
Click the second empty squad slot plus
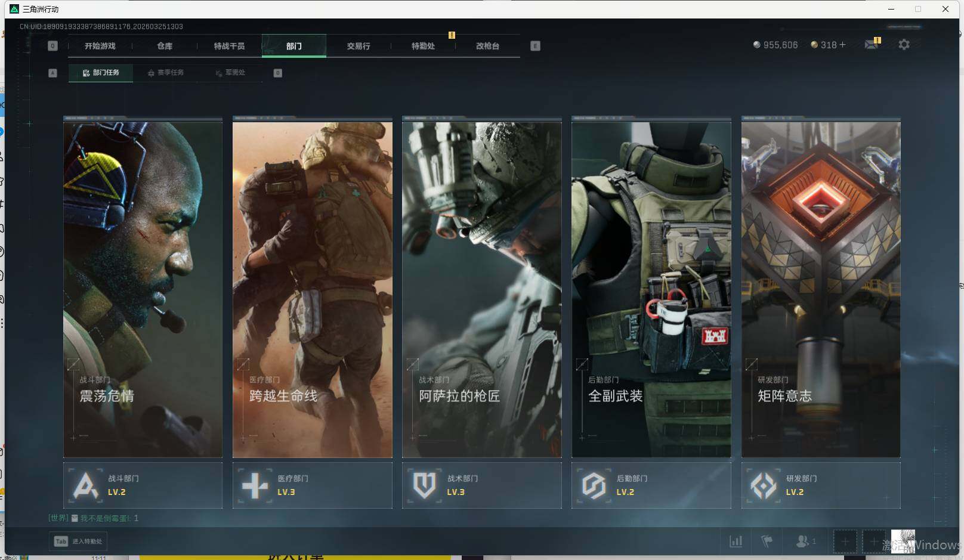[873, 542]
